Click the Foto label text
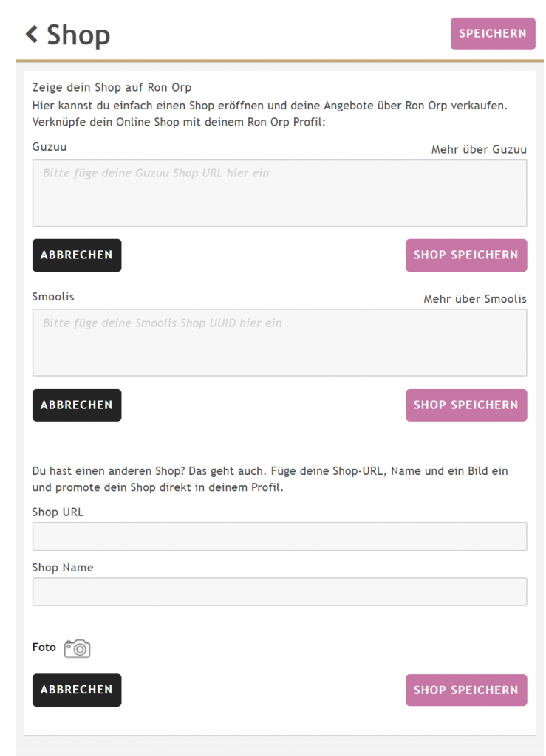Viewport: 546px width, 756px height. click(x=44, y=647)
